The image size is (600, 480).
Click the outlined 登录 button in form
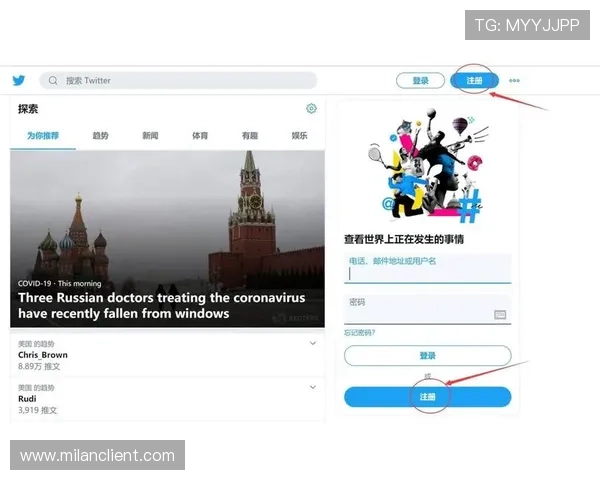tap(427, 356)
